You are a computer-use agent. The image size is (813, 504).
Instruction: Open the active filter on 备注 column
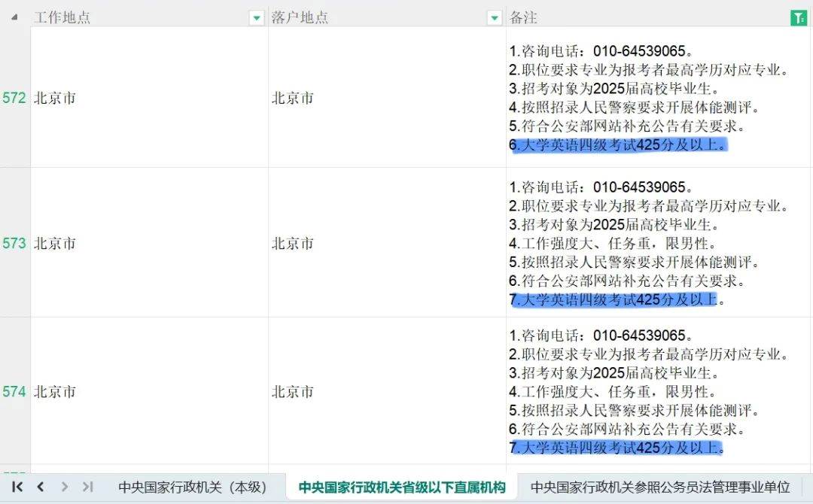click(799, 18)
